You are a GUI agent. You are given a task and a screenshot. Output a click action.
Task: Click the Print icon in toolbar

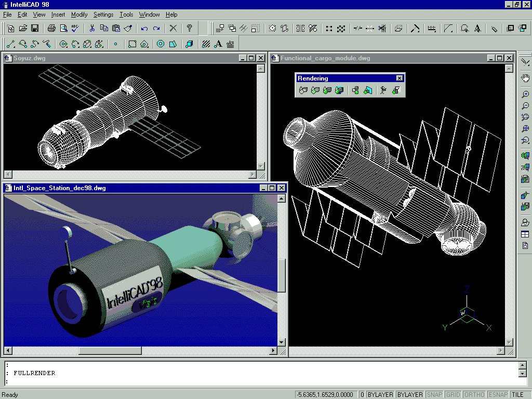(51, 29)
